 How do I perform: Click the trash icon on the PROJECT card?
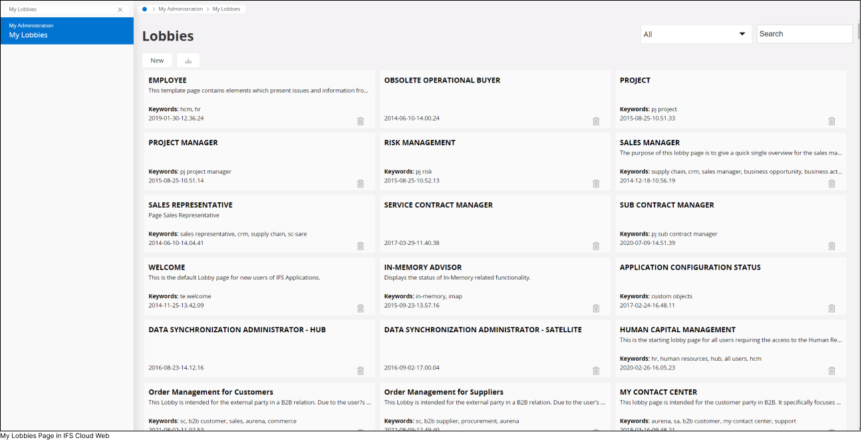tap(831, 121)
